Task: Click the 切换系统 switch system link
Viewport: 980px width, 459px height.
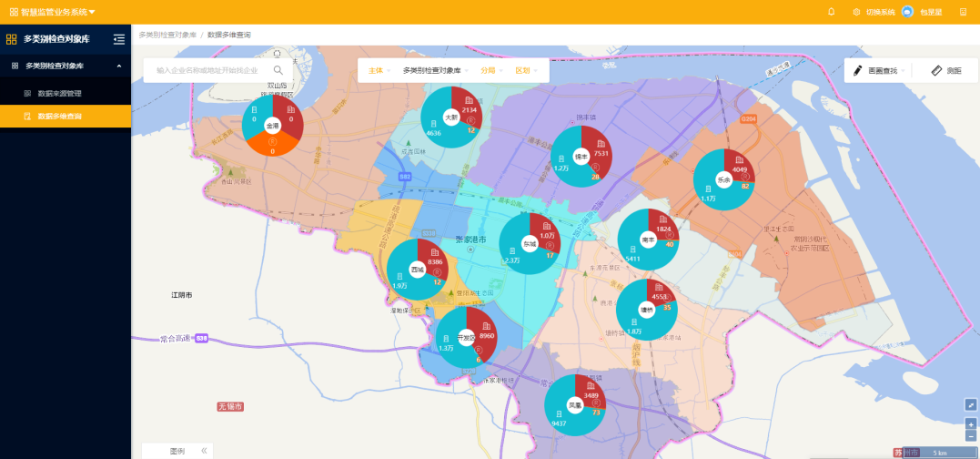Action: 881,12
